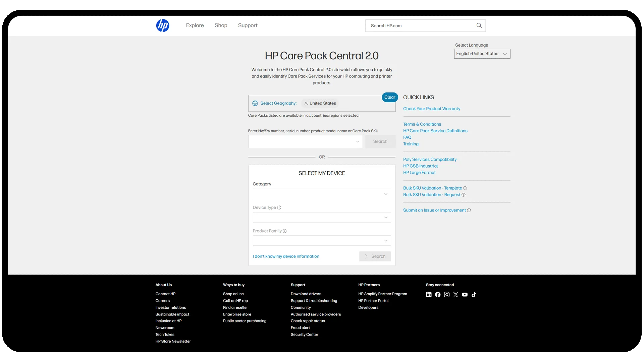This screenshot has height=362, width=644.
Task: Click the search magnifier icon
Action: click(x=479, y=25)
